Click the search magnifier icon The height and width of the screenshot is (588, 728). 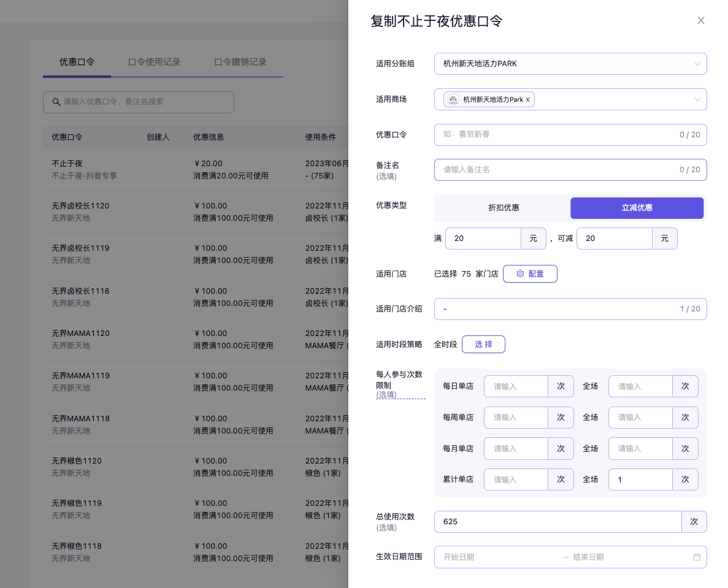click(x=56, y=102)
